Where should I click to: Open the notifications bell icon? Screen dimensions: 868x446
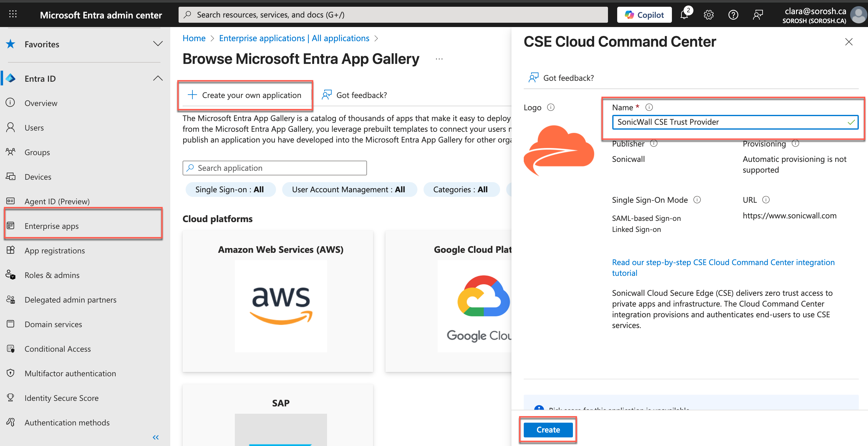pyautogui.click(x=685, y=15)
